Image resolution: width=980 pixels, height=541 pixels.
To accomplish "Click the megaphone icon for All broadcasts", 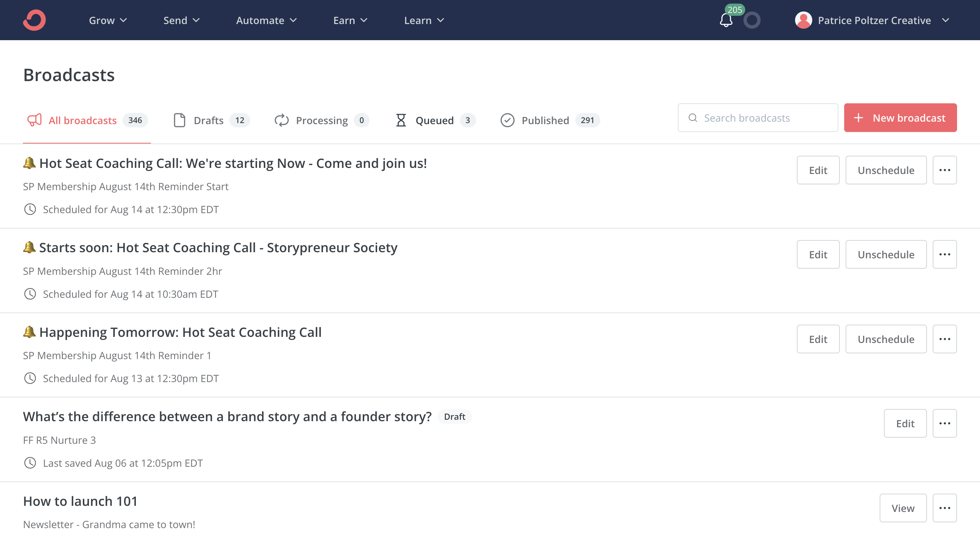I will [34, 120].
